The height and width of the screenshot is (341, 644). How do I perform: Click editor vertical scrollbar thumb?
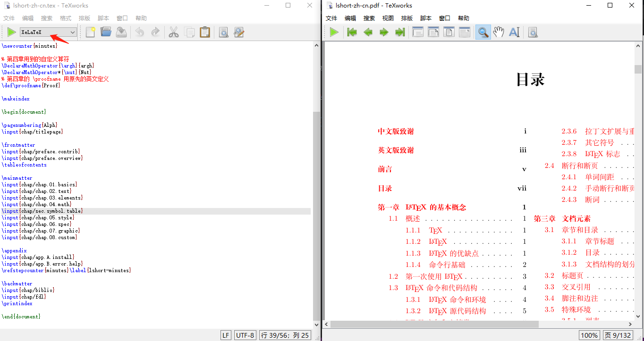[316, 215]
